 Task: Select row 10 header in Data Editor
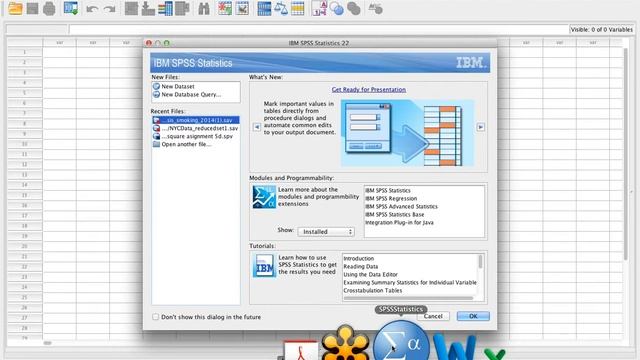click(x=24, y=144)
